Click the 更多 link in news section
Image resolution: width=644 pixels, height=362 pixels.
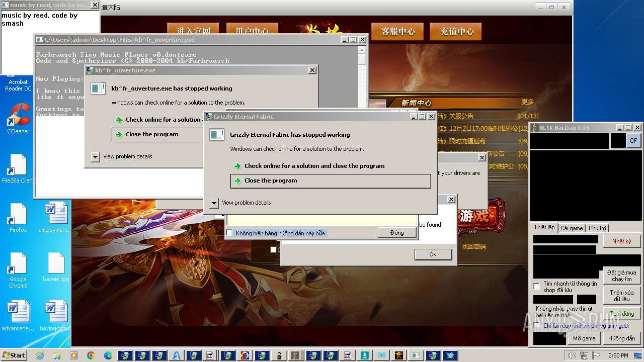click(528, 102)
